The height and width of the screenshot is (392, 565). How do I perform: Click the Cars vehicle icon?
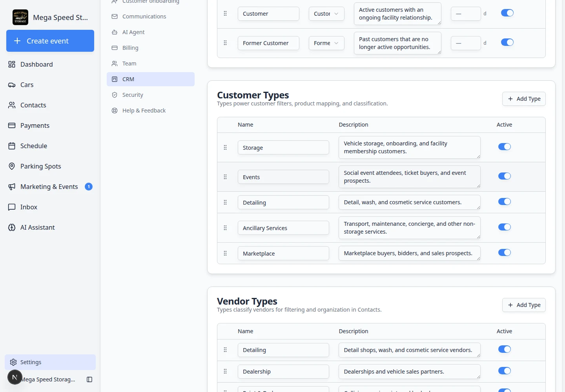[x=12, y=85]
